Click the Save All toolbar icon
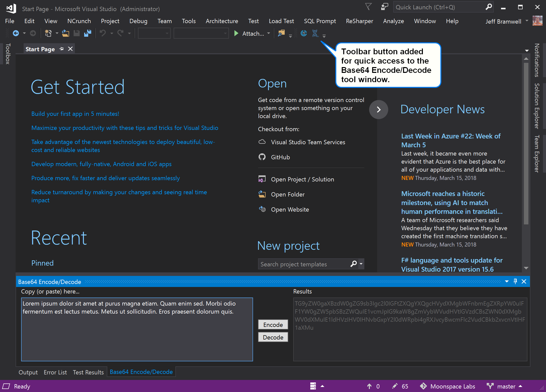Image resolution: width=546 pixels, height=392 pixels. 87,33
